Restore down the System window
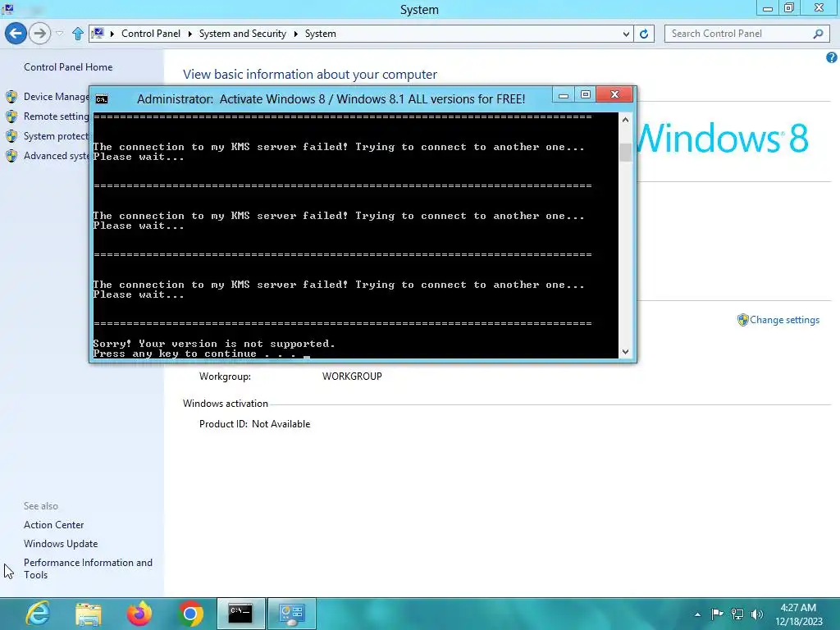 (788, 8)
